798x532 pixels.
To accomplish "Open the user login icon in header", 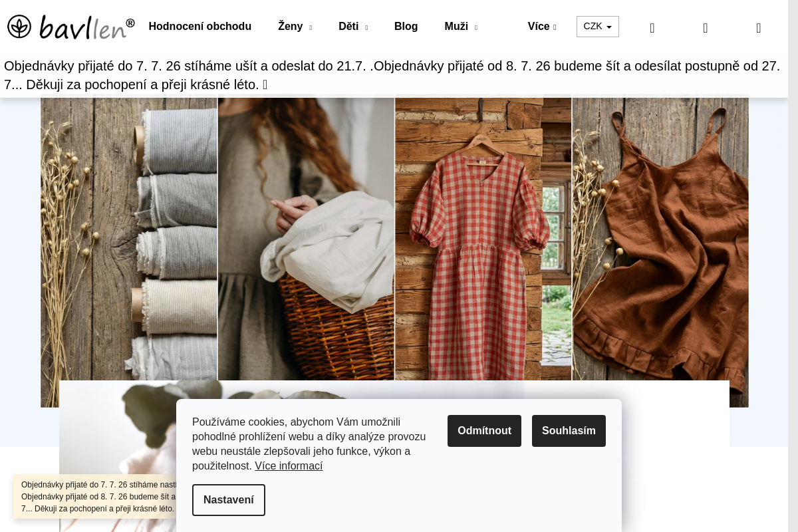I will click(x=706, y=27).
